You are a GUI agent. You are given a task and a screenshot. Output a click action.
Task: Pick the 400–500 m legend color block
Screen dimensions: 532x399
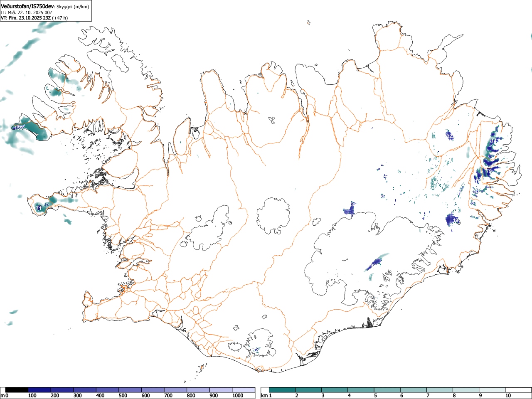108,390
